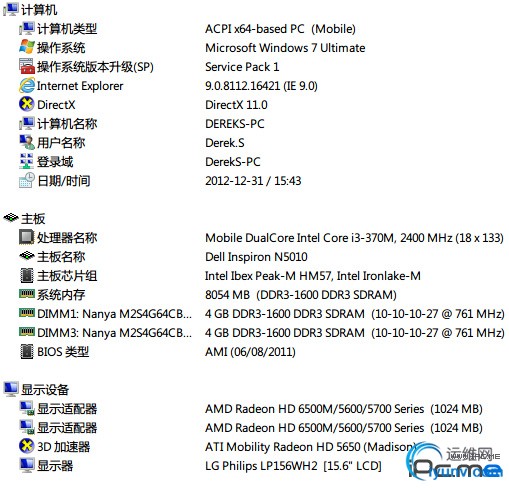
Task: Select the 操作系统 label
Action: [61, 48]
